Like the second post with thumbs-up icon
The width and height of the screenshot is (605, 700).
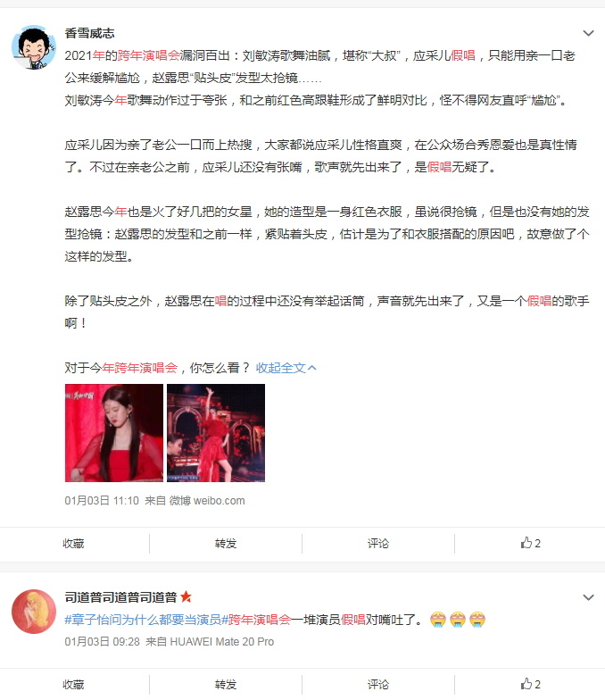coord(530,684)
